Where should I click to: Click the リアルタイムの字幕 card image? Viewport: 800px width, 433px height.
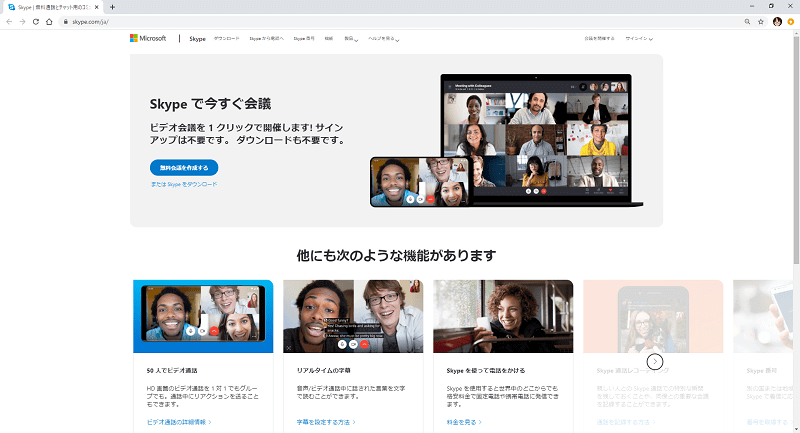pos(353,316)
